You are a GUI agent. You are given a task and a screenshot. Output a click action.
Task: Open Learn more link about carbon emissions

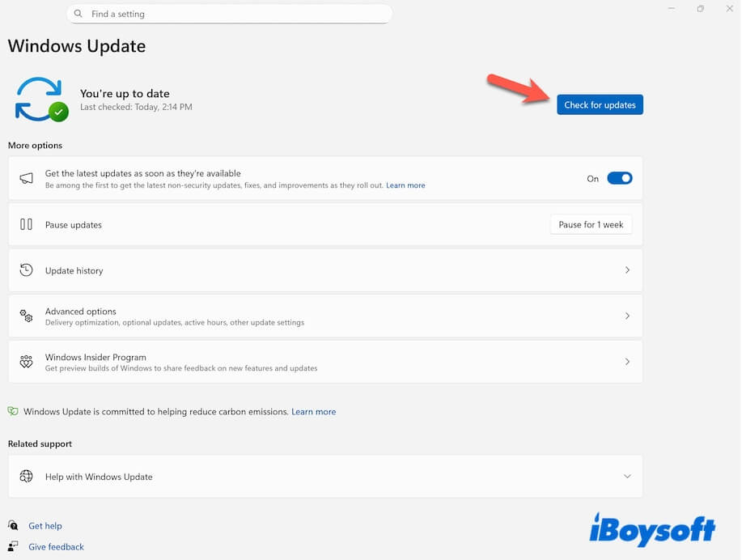[x=313, y=411]
